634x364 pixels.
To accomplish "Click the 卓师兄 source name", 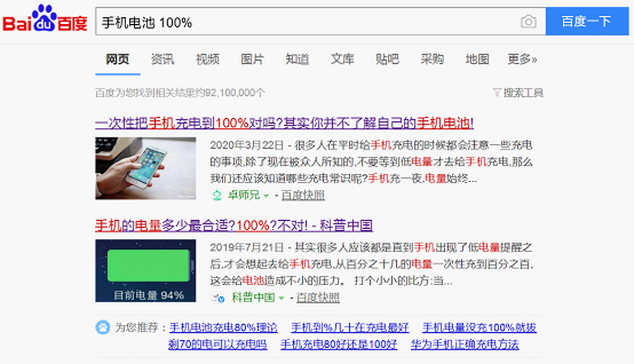I will pyautogui.click(x=244, y=195).
